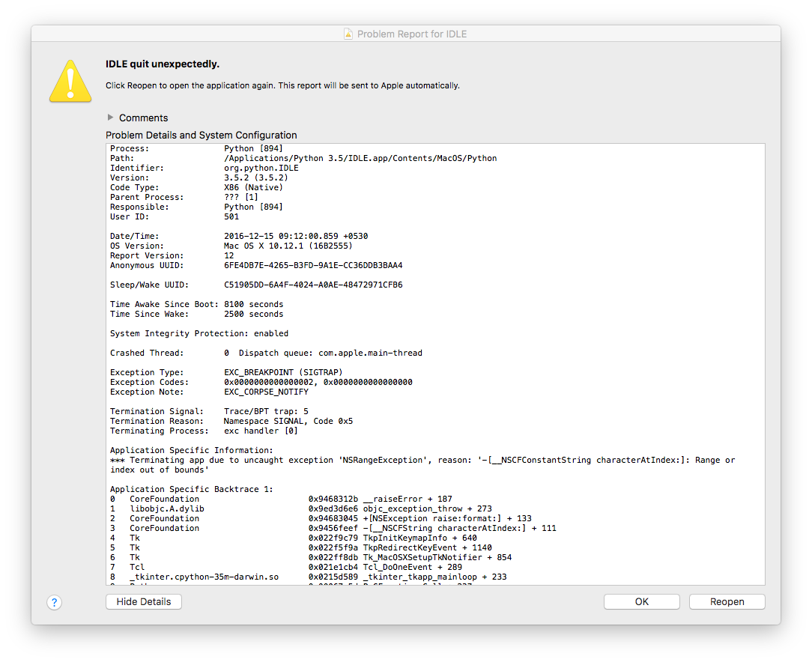Confirm with the OK button
The height and width of the screenshot is (662, 812).
pyautogui.click(x=642, y=601)
